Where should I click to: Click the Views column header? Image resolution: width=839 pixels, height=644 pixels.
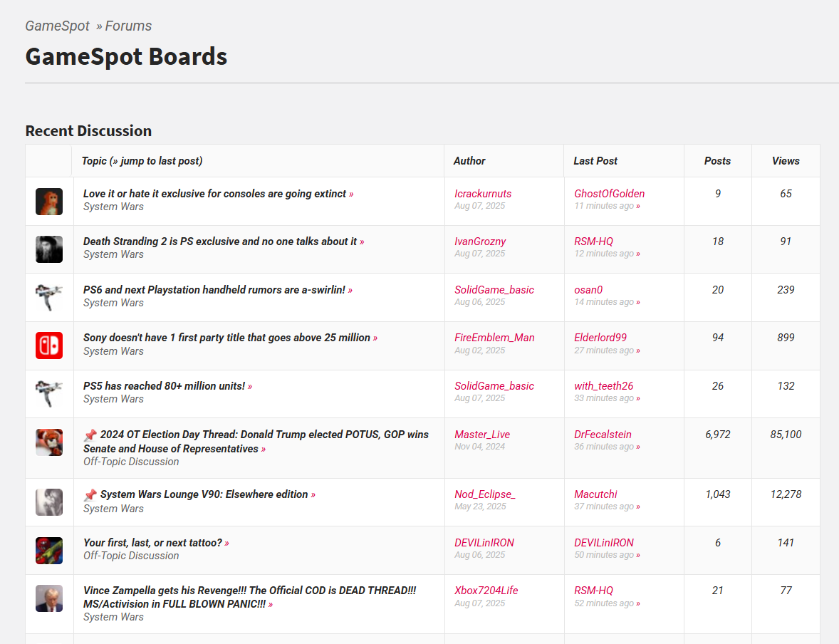(x=786, y=160)
